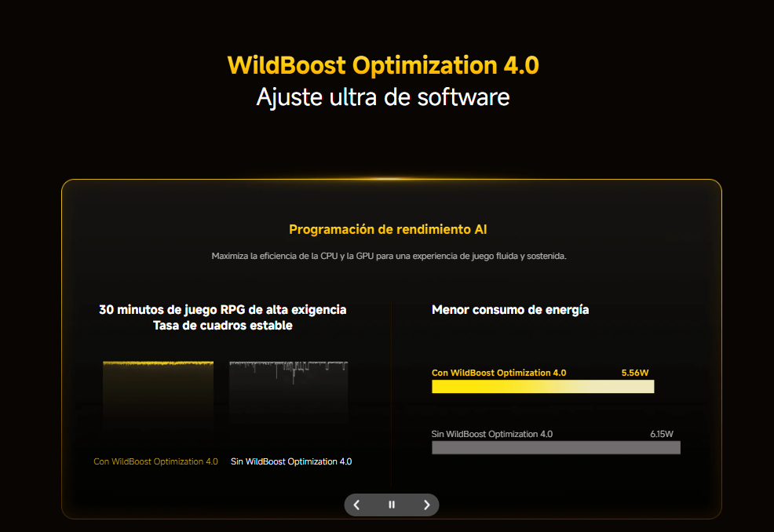Click the yellow 5.56W power bar
This screenshot has width=774, height=532.
click(x=543, y=386)
